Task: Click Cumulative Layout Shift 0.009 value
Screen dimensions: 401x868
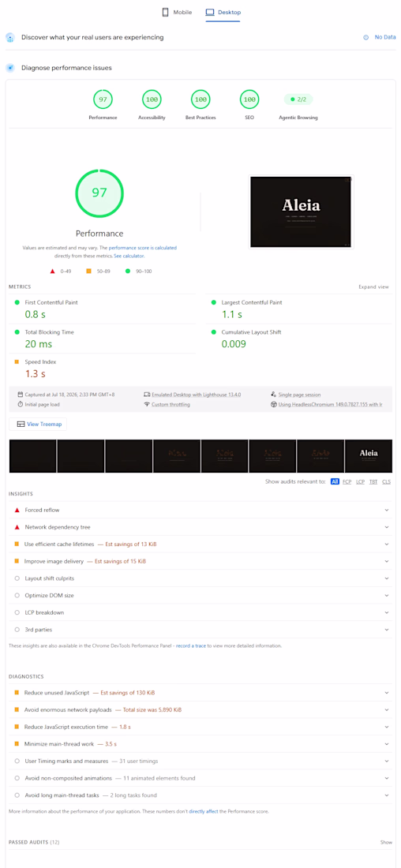Action: tap(234, 344)
